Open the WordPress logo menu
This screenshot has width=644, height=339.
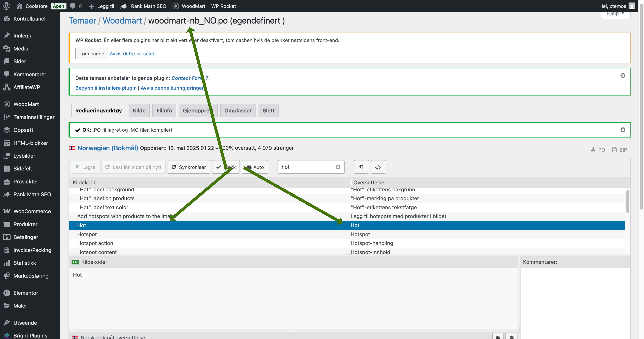pyautogui.click(x=6, y=6)
